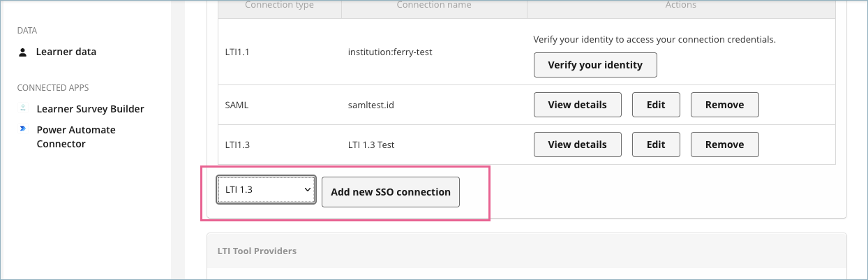Click the Connection name column header

tap(433, 6)
